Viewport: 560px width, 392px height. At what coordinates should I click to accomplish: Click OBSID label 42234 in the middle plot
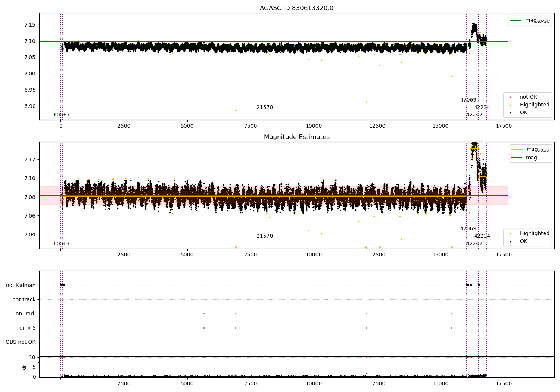tap(482, 236)
